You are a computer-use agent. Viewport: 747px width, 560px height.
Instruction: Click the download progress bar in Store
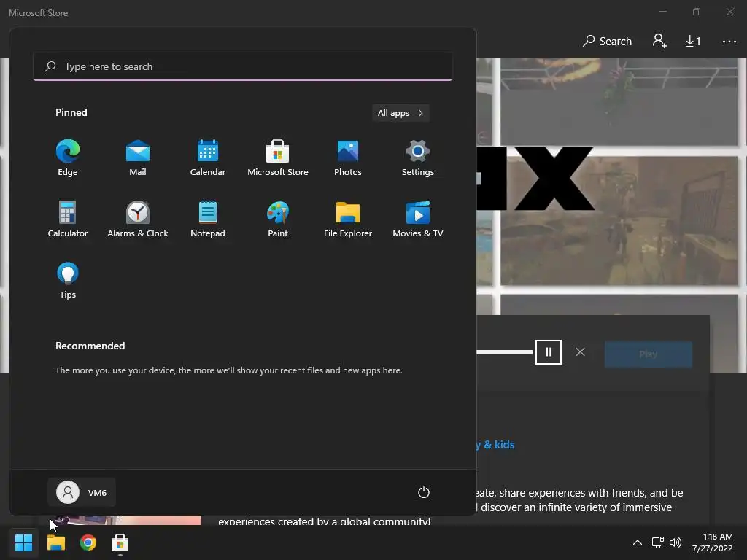505,352
